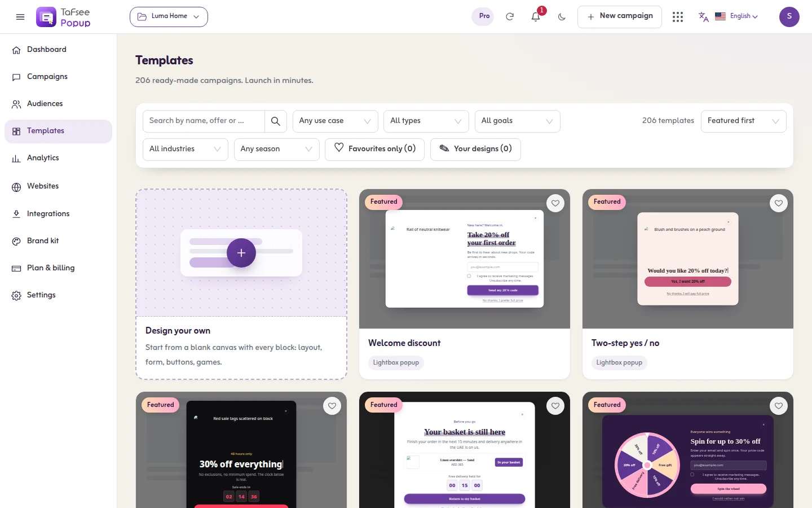Expand the Any season dropdown
Viewport: 812px width, 508px height.
[277, 150]
